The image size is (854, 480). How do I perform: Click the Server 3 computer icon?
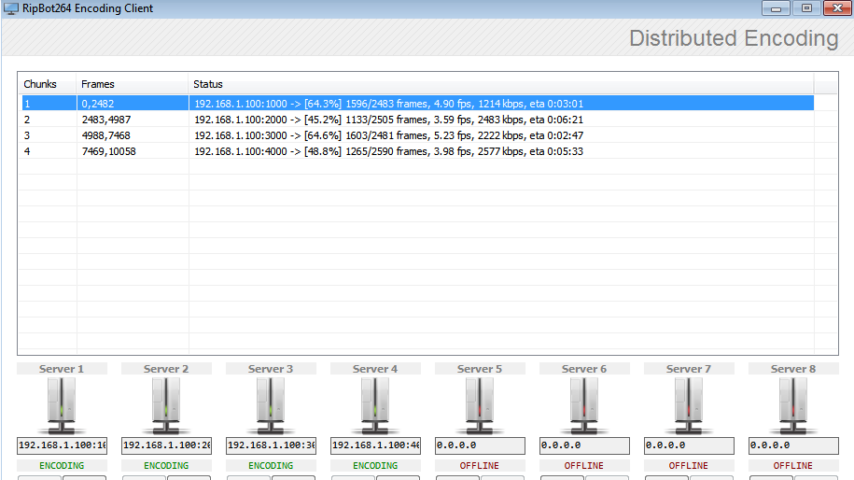[x=271, y=406]
